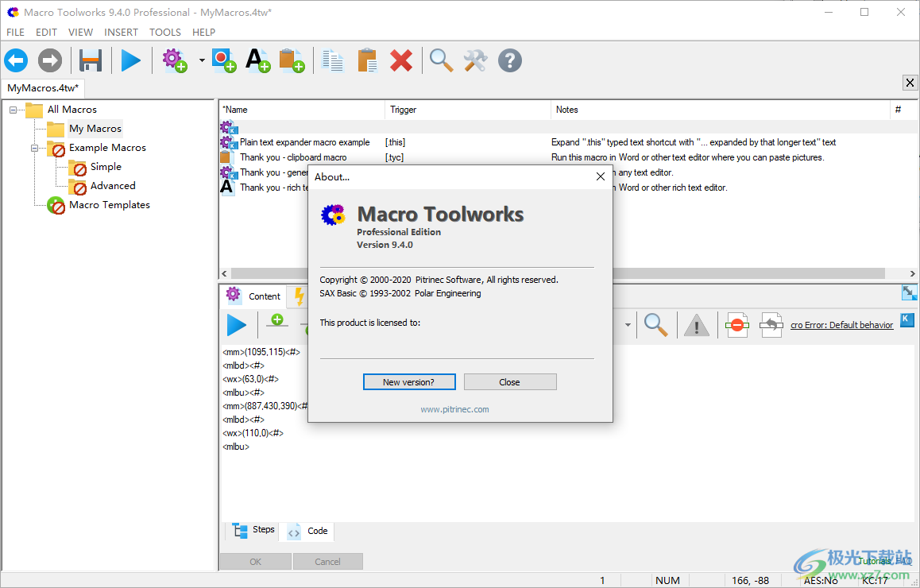Run macro with main toolbar play icon

pyautogui.click(x=130, y=60)
